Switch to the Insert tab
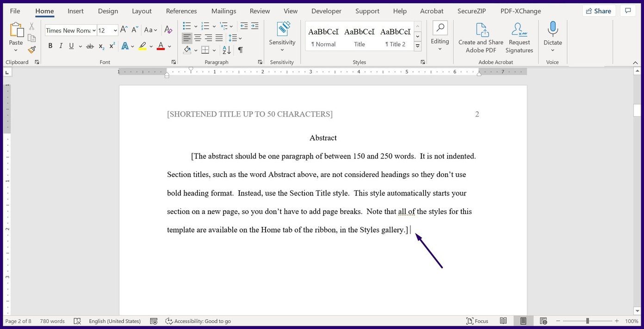 tap(75, 11)
